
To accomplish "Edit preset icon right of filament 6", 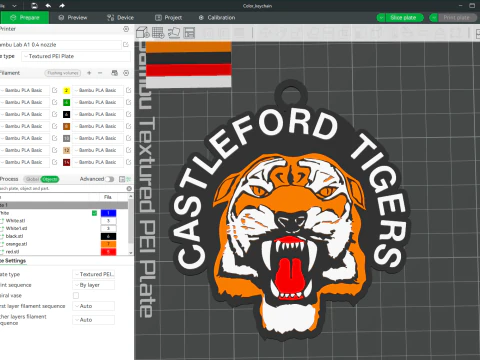I will pyautogui.click(x=129, y=114).
